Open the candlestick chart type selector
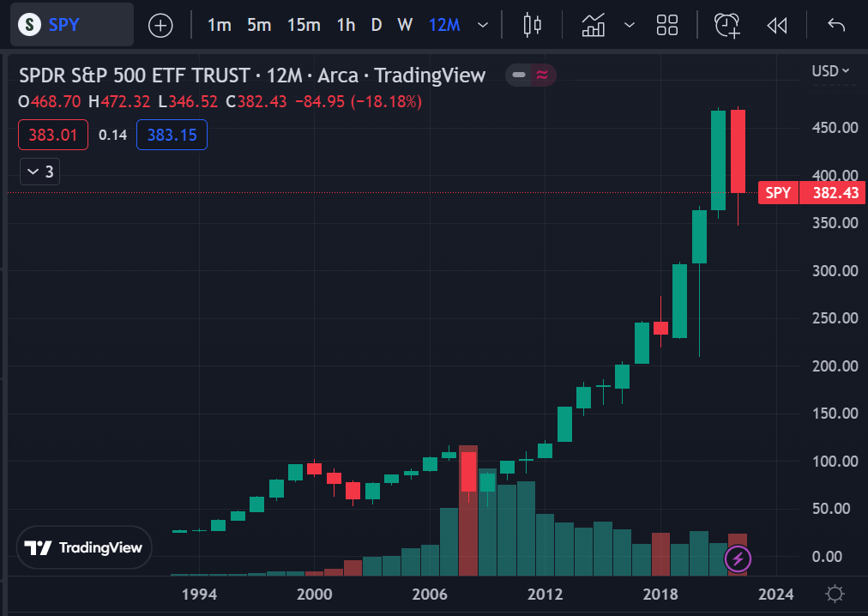 533,25
